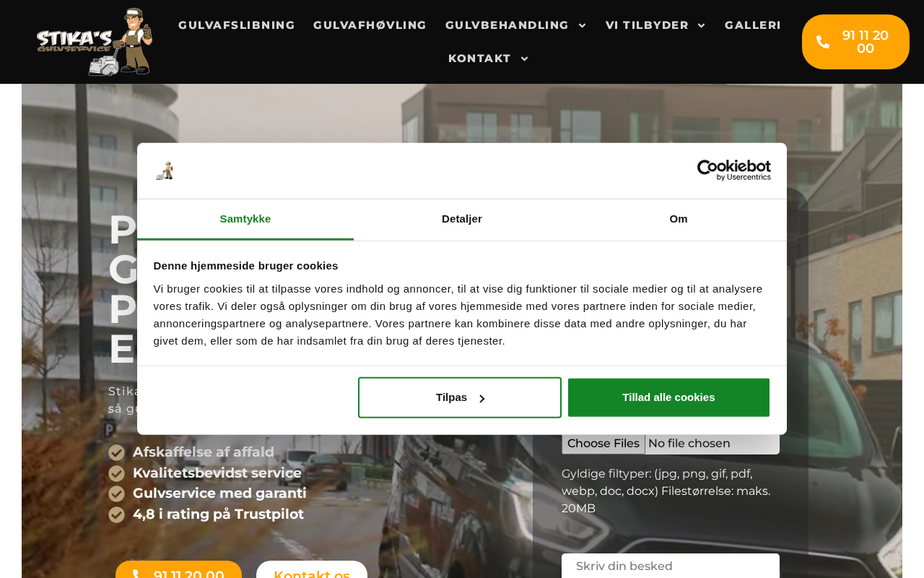
Task: Click the phone icon in orange header button
Action: point(823,42)
